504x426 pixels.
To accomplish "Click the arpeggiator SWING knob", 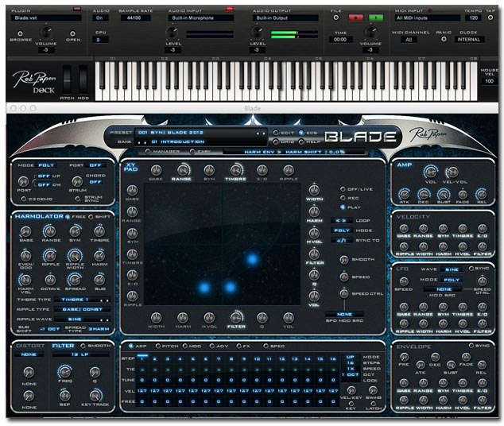I will pyautogui.click(x=373, y=390).
